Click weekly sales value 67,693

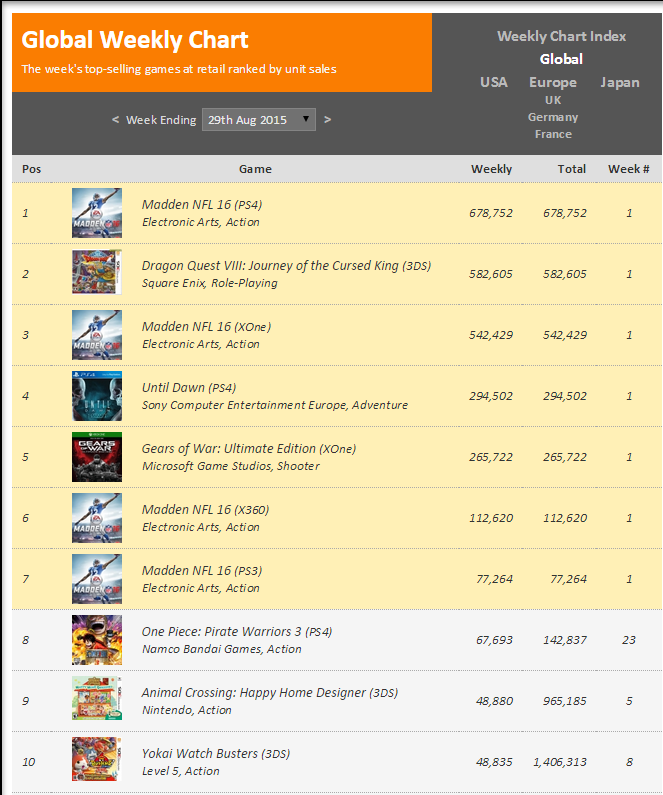click(494, 640)
